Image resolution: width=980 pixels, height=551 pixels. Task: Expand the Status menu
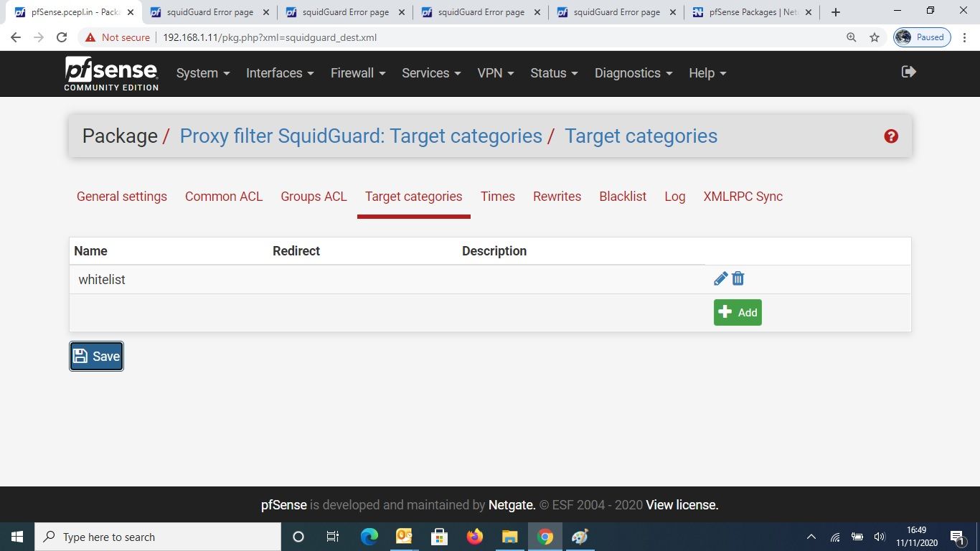point(554,73)
